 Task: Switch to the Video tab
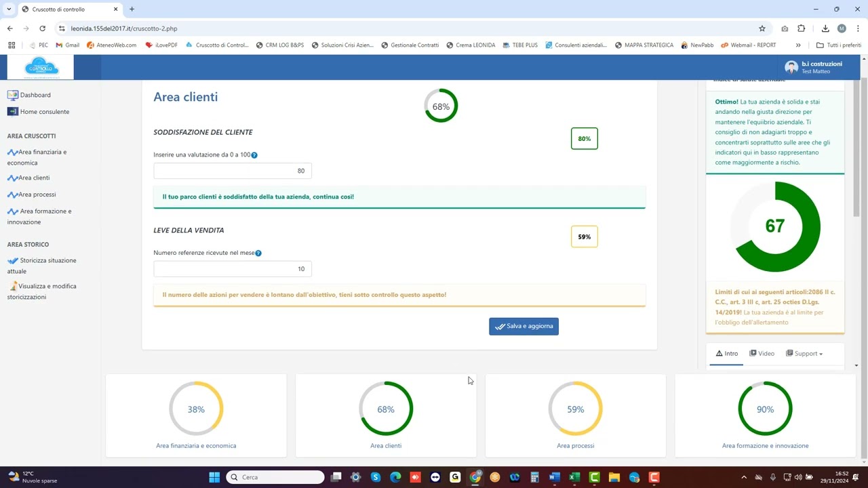762,354
